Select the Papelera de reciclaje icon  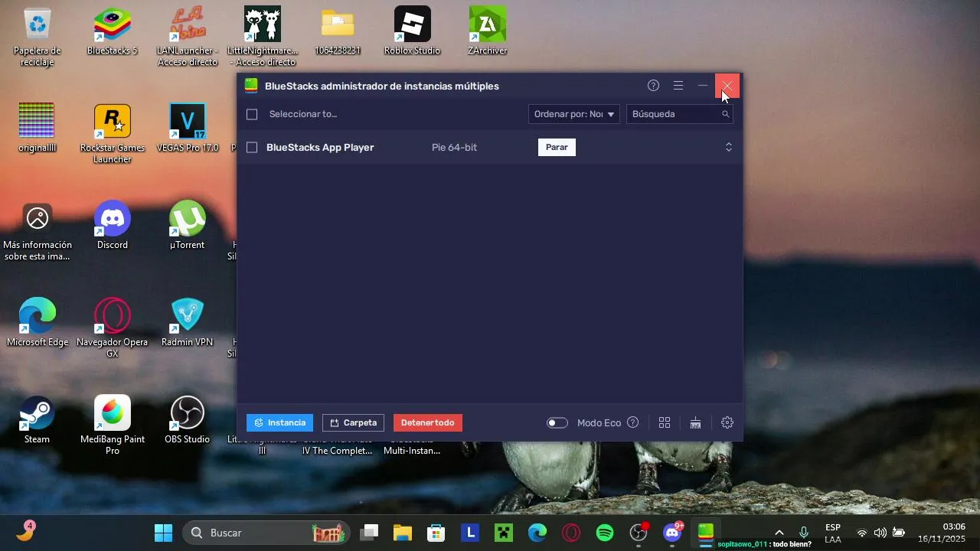(x=37, y=37)
